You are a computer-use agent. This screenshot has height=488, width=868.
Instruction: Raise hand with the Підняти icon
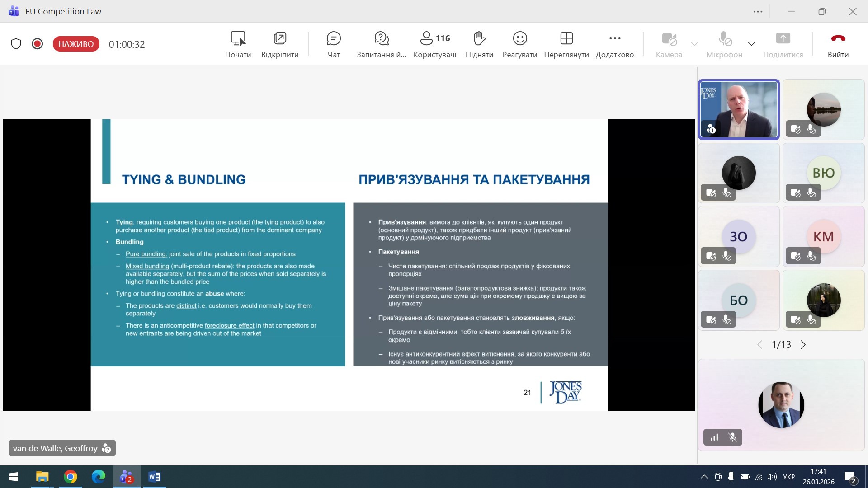point(479,44)
